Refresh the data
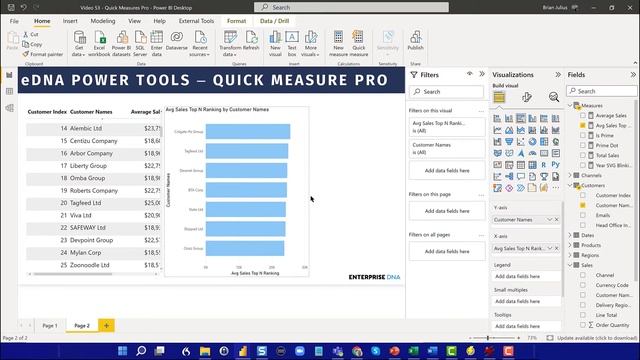The height and width of the screenshot is (360, 640). [251, 41]
